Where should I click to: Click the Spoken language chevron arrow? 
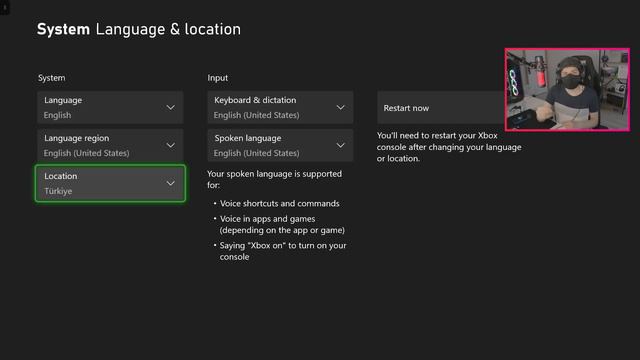point(340,145)
